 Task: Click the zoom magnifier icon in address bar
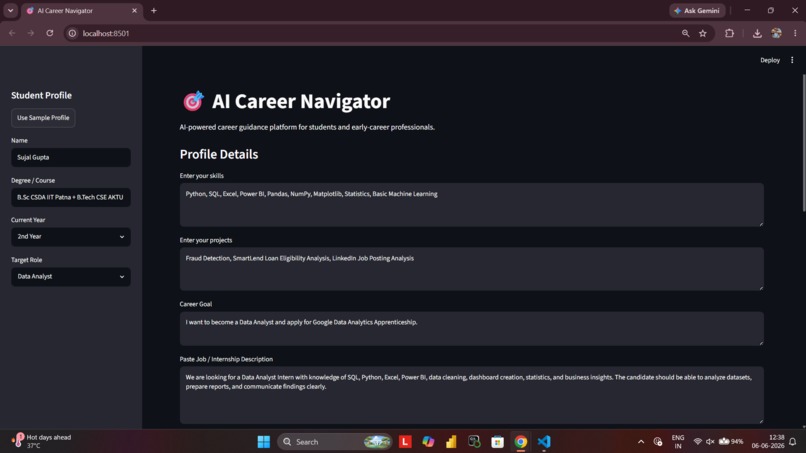click(x=685, y=33)
